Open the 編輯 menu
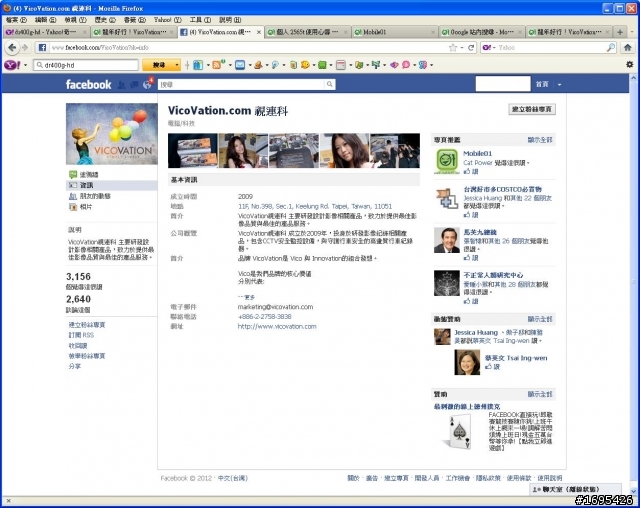This screenshot has height=508, width=640. (45, 20)
